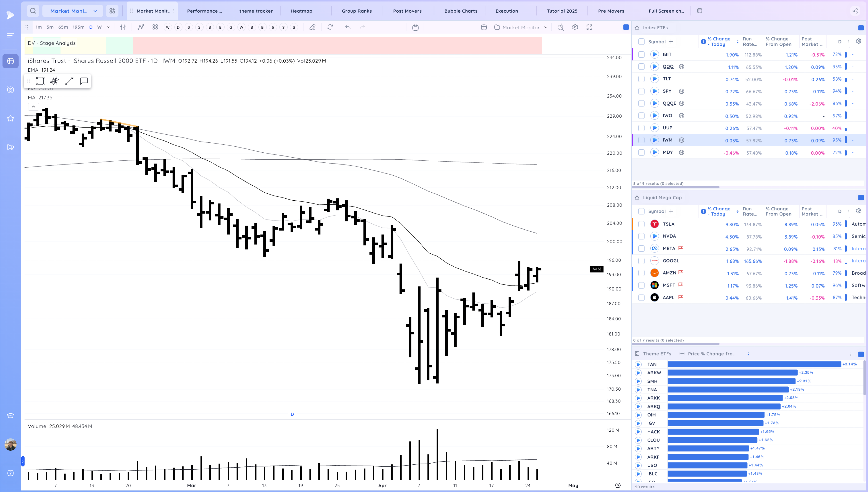Click the TSLA symbol in Liquid Mega Cap
The image size is (868, 492).
click(x=669, y=224)
